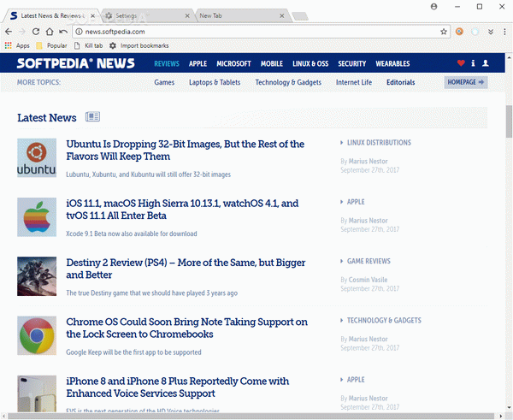Open author Cosmin Vasile's link
Image resolution: width=513 pixels, height=420 pixels.
point(368,280)
